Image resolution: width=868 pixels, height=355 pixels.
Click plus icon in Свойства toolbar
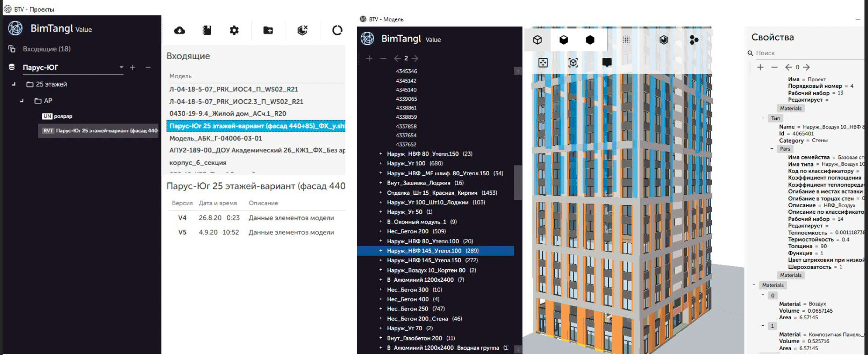point(760,67)
